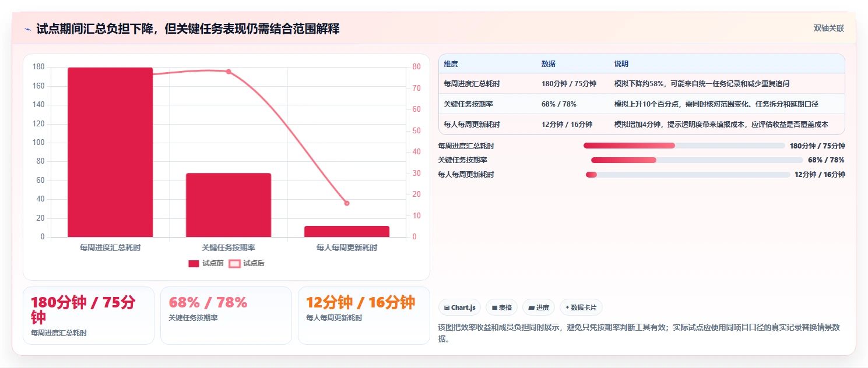The height and width of the screenshot is (368, 868).
Task: Click the x-axis label 关键任务按期率
Action: (229, 247)
